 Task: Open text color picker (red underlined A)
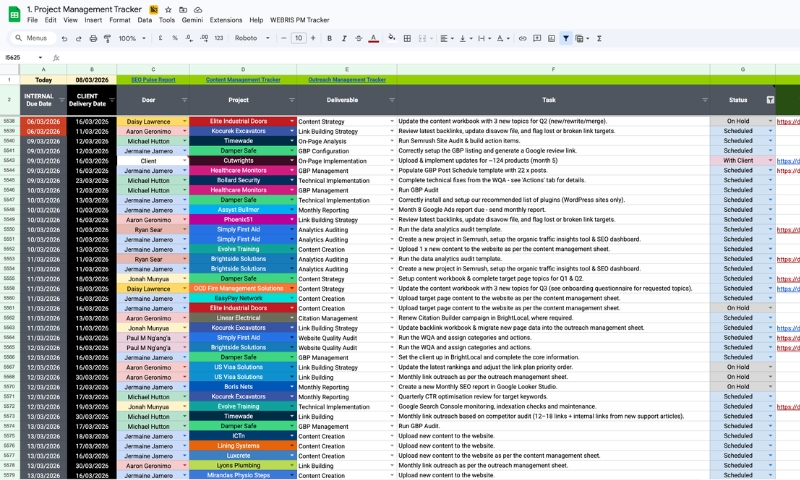[373, 38]
